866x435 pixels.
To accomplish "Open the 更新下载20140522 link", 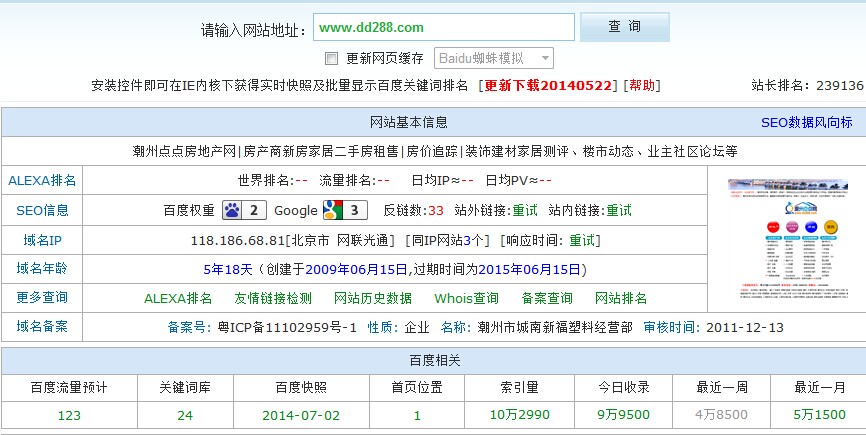I will (548, 86).
